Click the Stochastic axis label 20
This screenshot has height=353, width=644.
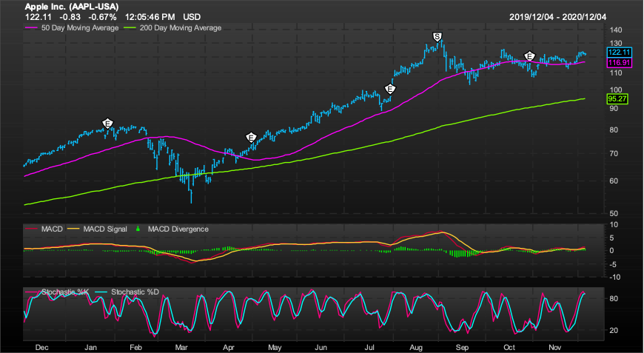click(614, 330)
